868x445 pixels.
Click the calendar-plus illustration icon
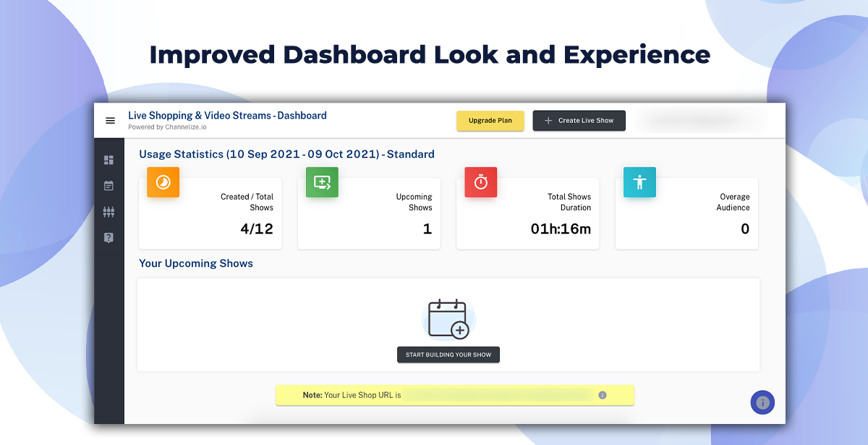click(x=448, y=319)
